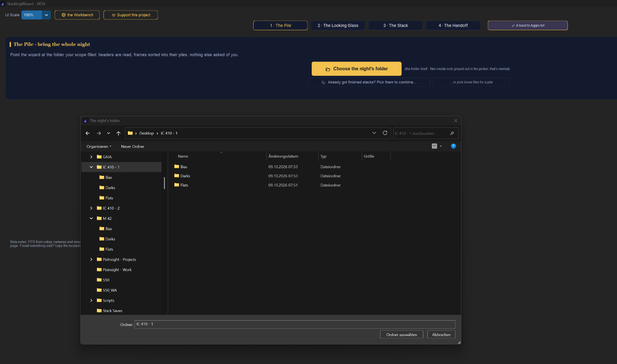Create a Neuer Ordner
Image resolution: width=617 pixels, height=364 pixels.
(x=132, y=146)
